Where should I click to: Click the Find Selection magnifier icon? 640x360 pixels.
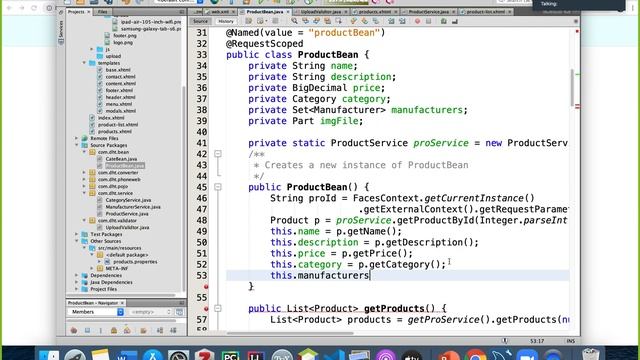[x=294, y=21]
